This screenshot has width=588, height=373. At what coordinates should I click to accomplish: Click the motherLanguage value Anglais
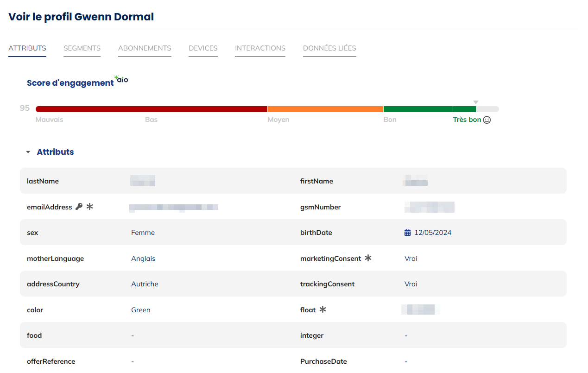point(143,259)
